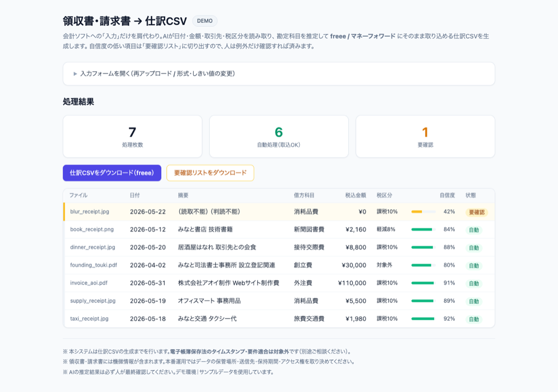This screenshot has width=558, height=392.
Task: Click 自動 badge in founding_touki.pdf row
Action: pyautogui.click(x=474, y=266)
